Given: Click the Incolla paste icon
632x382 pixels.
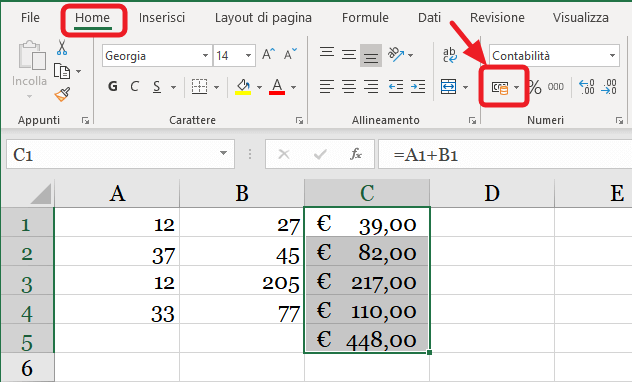Looking at the screenshot, I should [31, 55].
